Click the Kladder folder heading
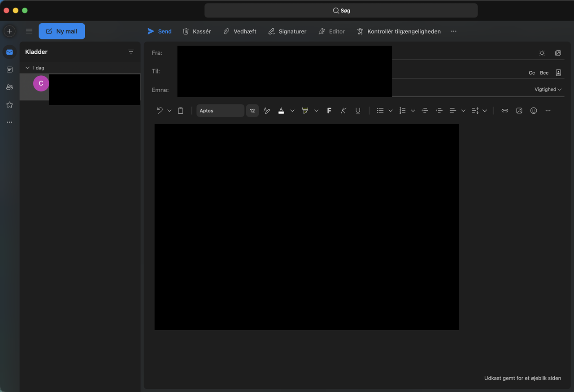This screenshot has width=574, height=392. tap(36, 52)
